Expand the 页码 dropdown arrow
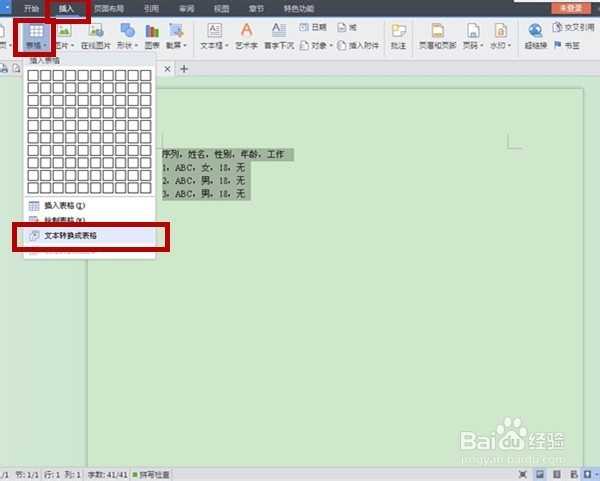The height and width of the screenshot is (481, 600). click(482, 46)
